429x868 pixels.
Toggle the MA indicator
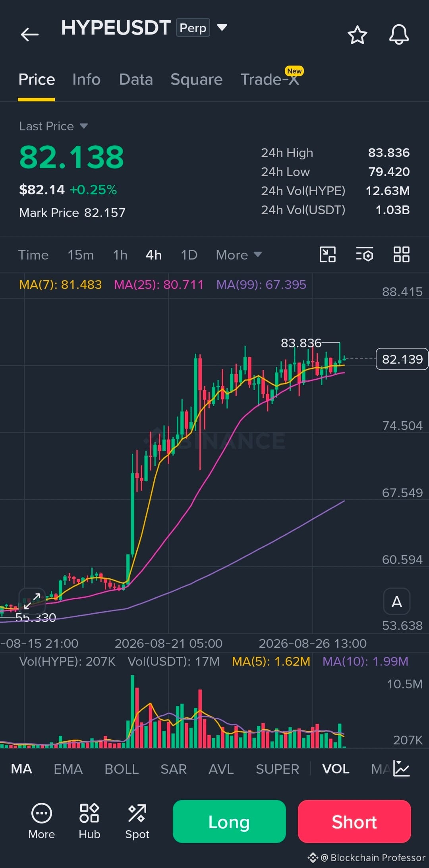pos(21,769)
